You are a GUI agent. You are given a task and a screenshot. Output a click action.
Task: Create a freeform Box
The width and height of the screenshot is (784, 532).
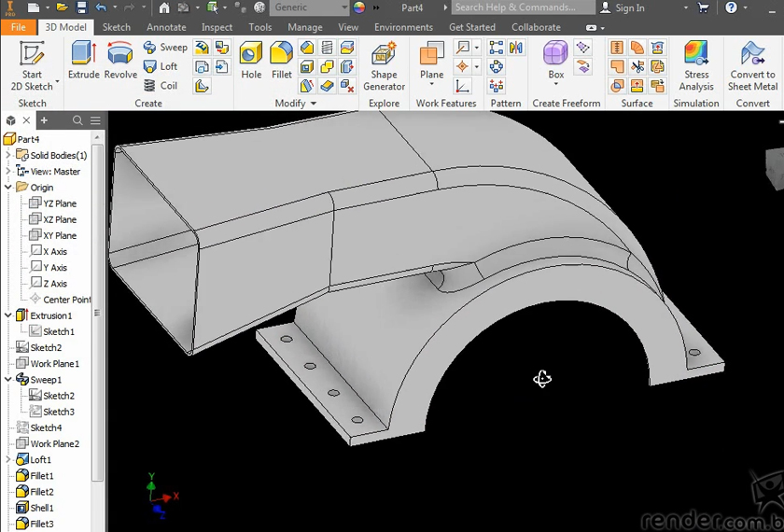555,60
